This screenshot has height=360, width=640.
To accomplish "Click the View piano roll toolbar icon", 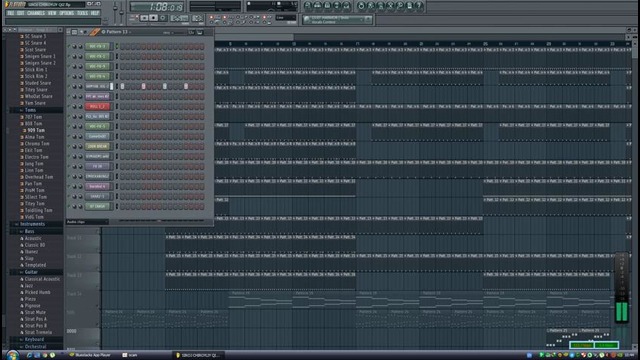I will pyautogui.click(x=327, y=6).
